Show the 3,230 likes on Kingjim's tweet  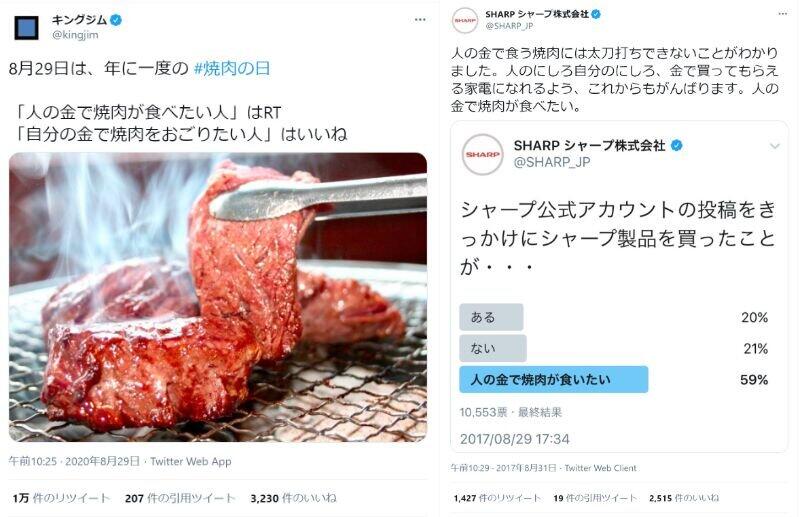pyautogui.click(x=293, y=498)
